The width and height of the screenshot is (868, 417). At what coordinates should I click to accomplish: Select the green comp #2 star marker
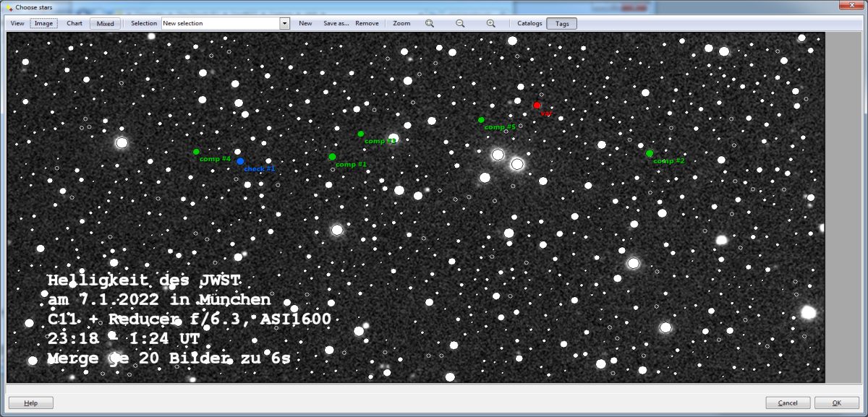tap(650, 153)
